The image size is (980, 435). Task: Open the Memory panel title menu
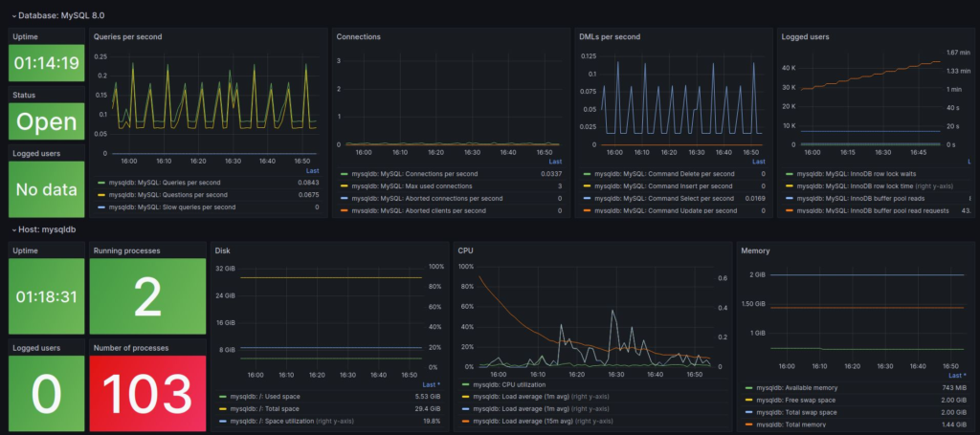point(757,250)
